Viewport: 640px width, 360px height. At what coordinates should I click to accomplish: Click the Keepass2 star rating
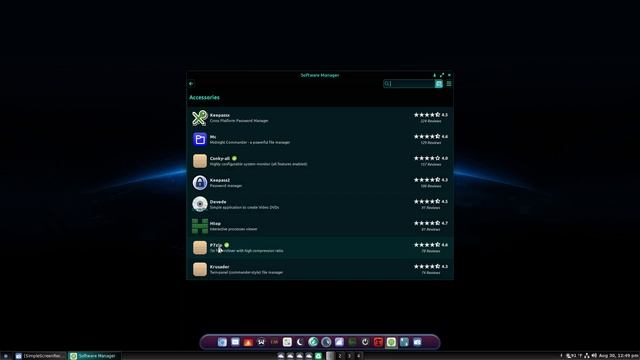point(427,180)
